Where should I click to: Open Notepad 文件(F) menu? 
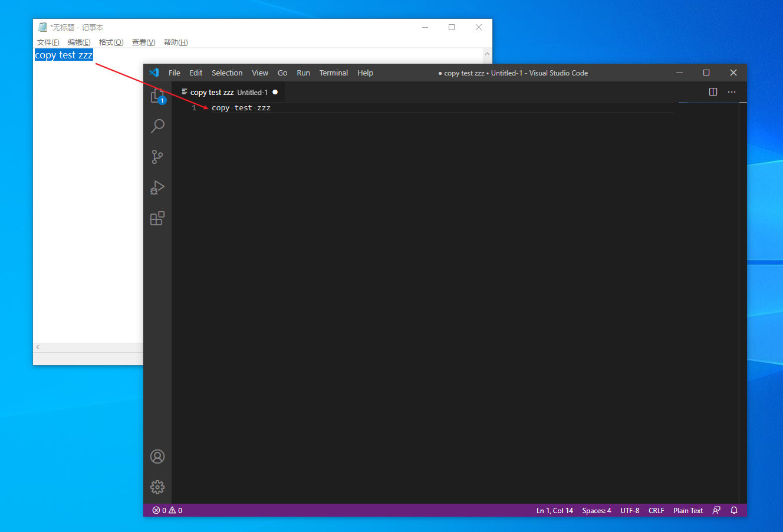coord(48,42)
